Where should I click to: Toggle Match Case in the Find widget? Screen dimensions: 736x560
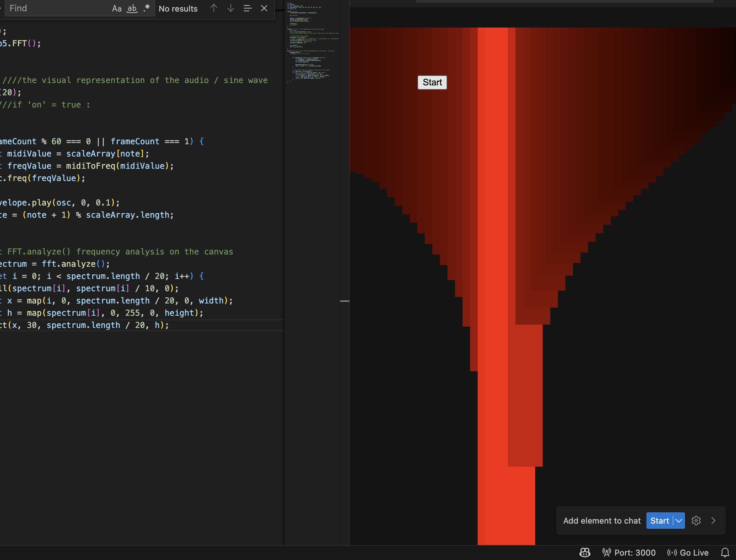click(x=117, y=9)
